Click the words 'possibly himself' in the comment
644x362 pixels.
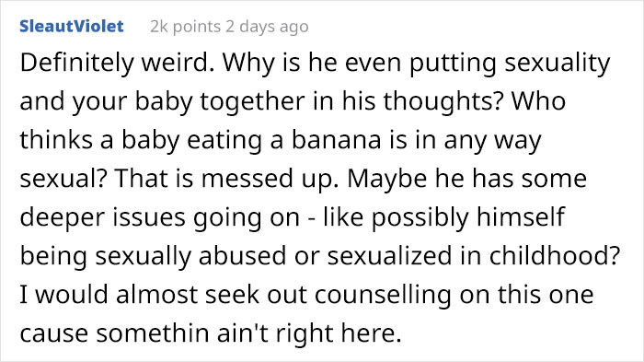coord(468,217)
